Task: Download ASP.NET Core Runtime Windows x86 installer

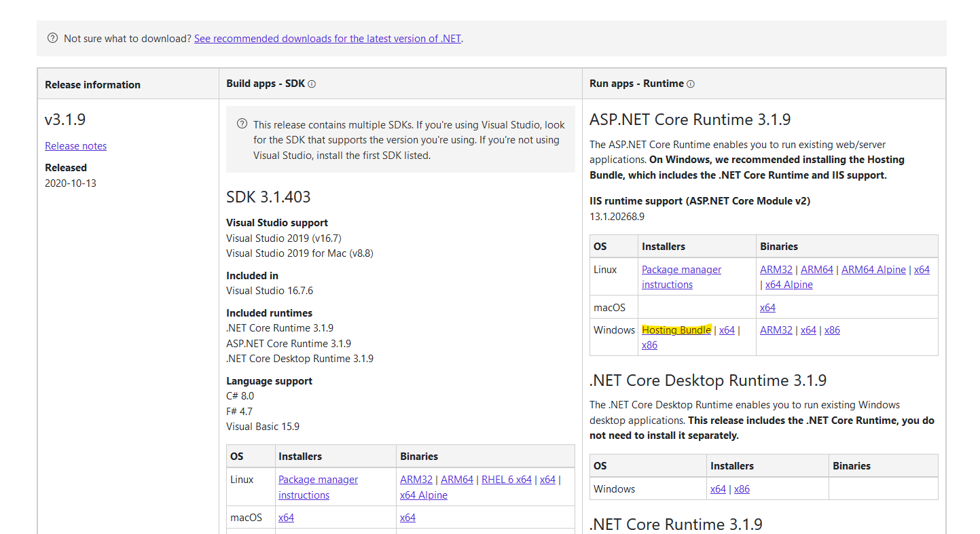Action: tap(649, 345)
